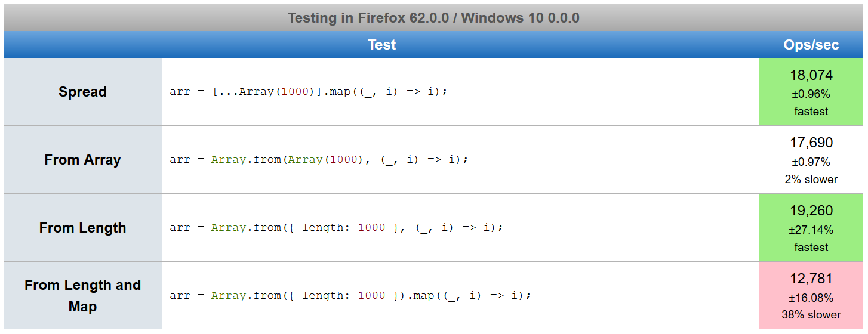Click the Array.from(Array(1000)) code snippet
Image resolution: width=868 pixels, height=334 pixels.
pos(319,160)
